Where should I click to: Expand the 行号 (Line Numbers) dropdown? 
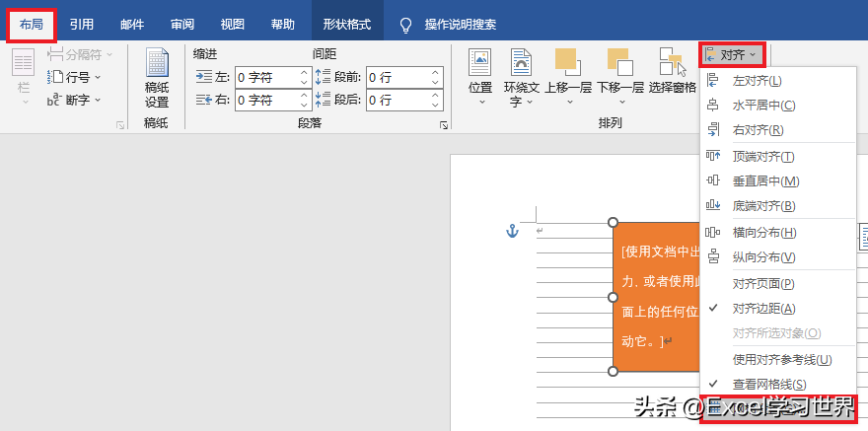pos(77,76)
